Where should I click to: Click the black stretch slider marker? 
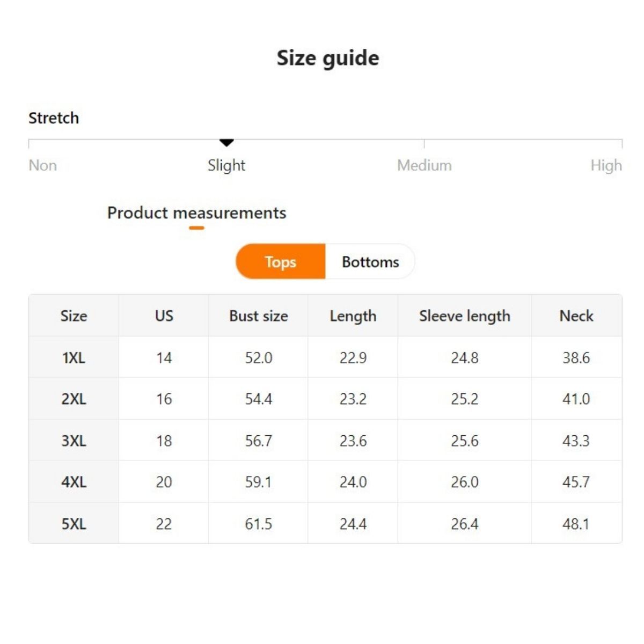tap(226, 143)
